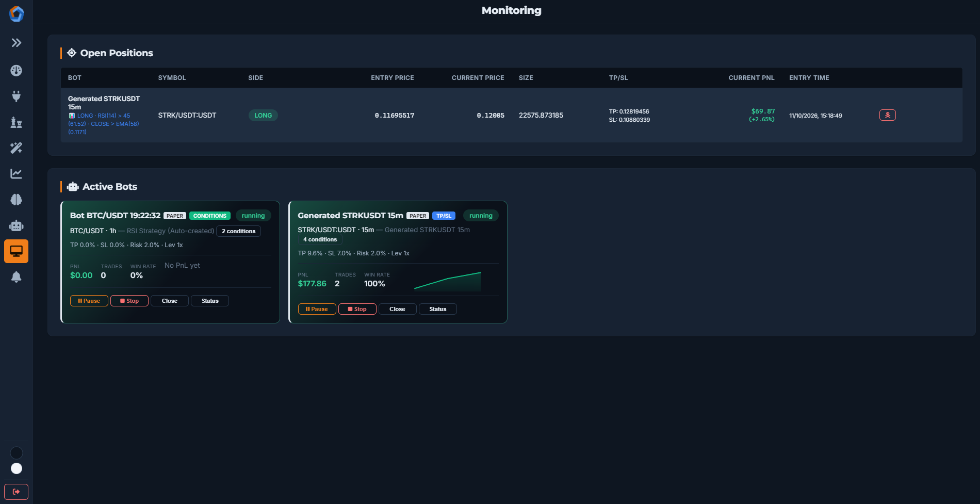This screenshot has height=504, width=980.
Task: Click the red force-close position skull button
Action: pos(888,115)
